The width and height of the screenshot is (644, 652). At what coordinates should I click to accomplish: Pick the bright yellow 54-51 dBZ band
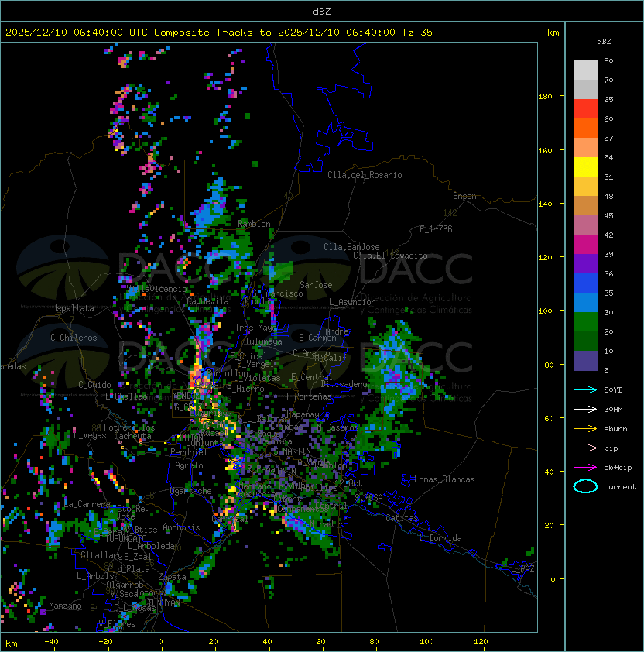585,167
